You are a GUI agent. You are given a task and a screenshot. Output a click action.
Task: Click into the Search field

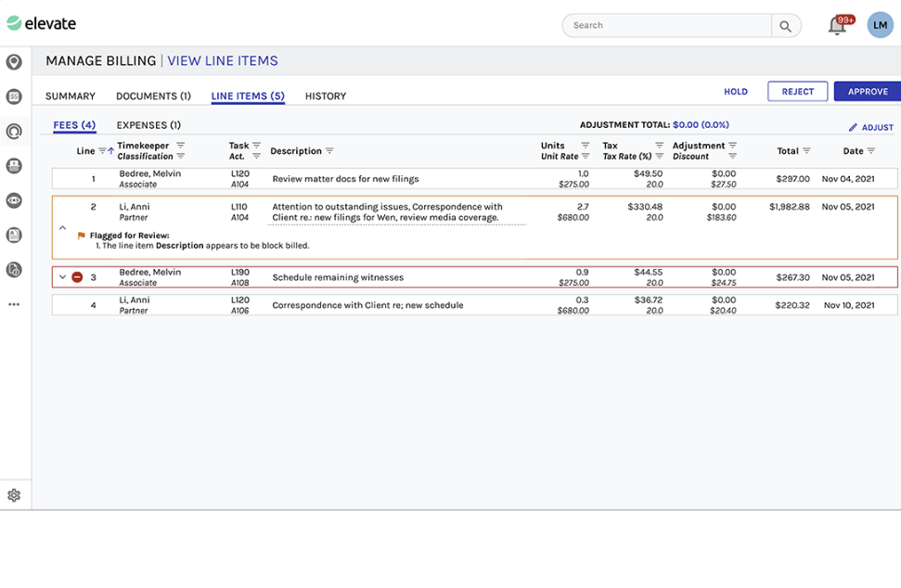click(666, 26)
